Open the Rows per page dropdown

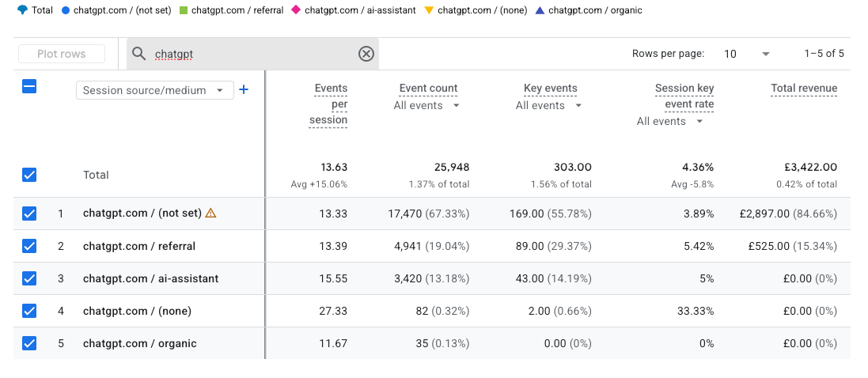pos(747,54)
